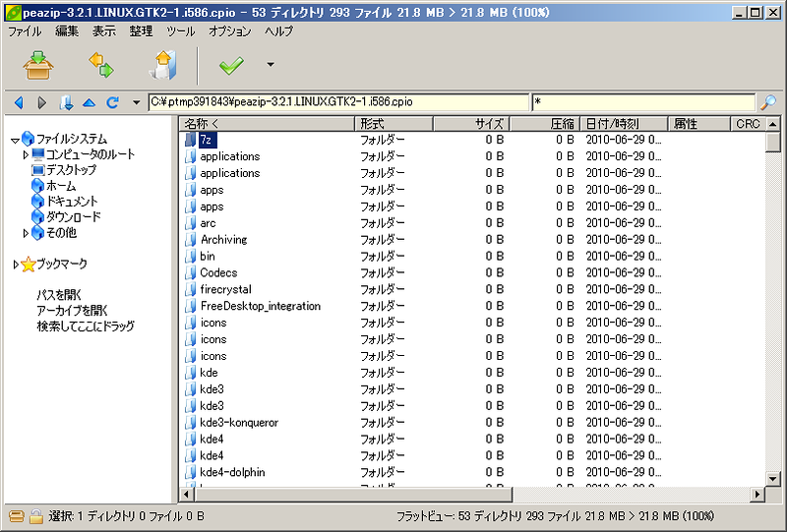Screen dimensions: 787x532
Task: Click the Extract archive toolbar icon
Action: (38, 65)
